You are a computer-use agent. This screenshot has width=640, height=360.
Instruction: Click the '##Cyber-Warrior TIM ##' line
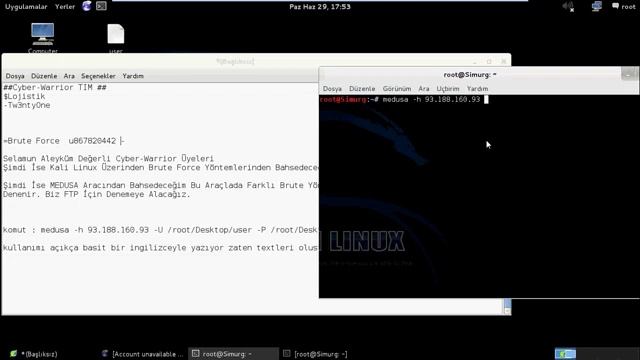(55, 87)
